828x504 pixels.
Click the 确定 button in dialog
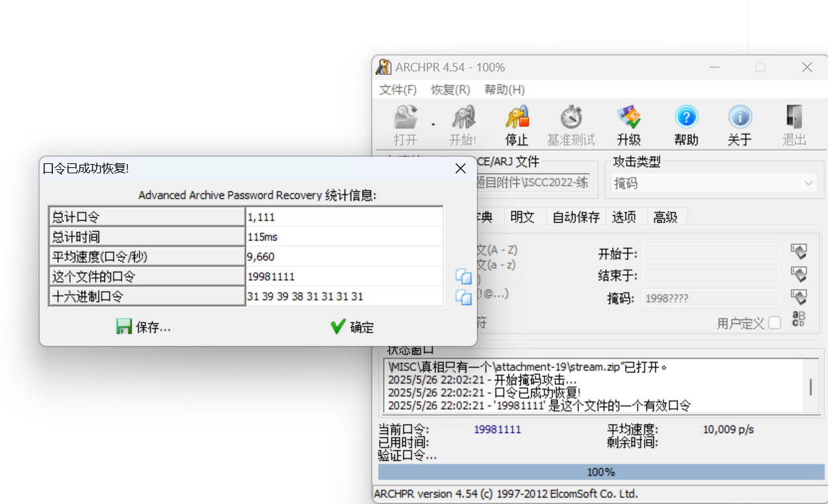tap(352, 327)
